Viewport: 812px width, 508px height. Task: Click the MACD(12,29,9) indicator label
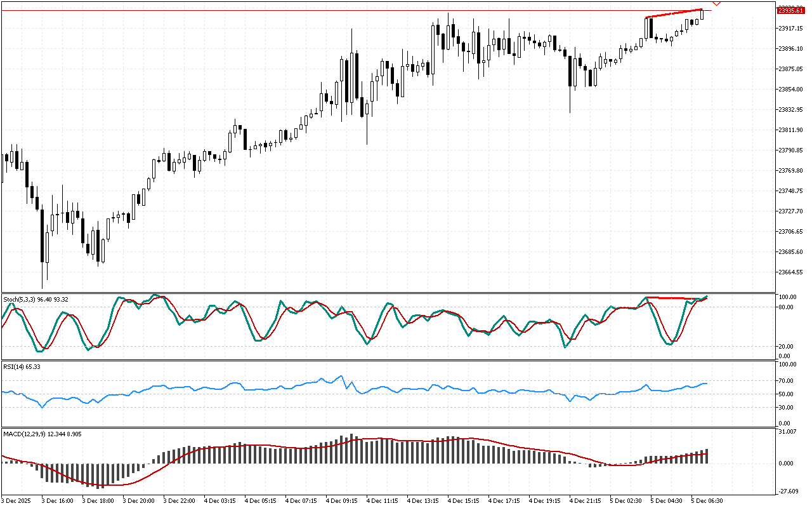coord(43,434)
